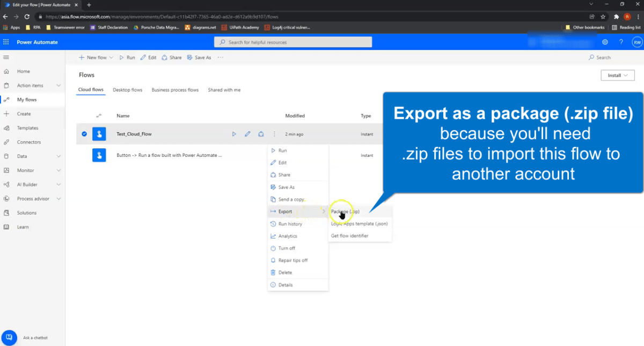Viewport: 644px width, 346px height.
Task: Choose Save As in the context menu
Action: coord(298,187)
